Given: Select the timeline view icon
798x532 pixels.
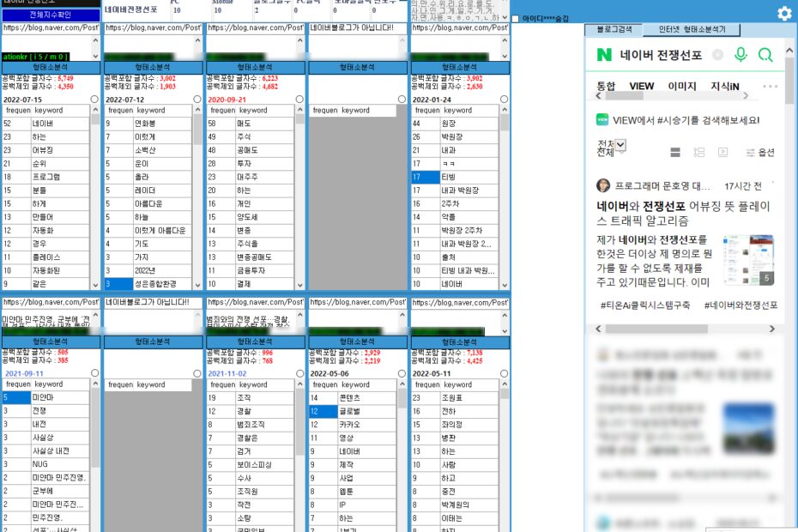Looking at the screenshot, I should (699, 152).
